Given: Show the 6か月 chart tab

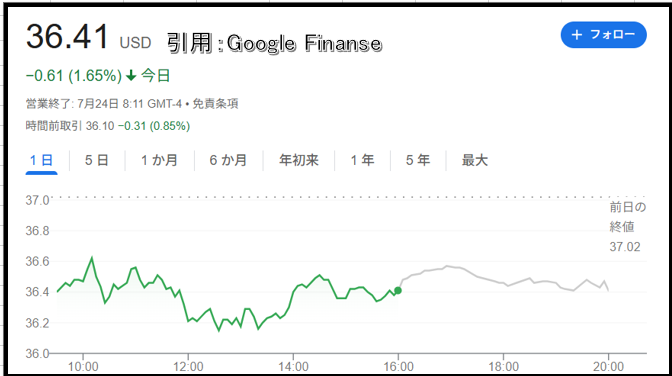Looking at the screenshot, I should (x=228, y=160).
